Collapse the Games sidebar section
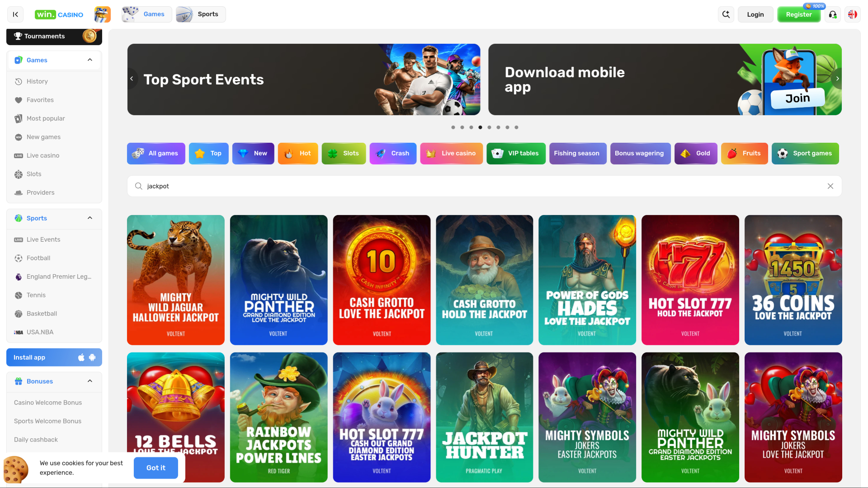868x488 pixels. coord(90,60)
